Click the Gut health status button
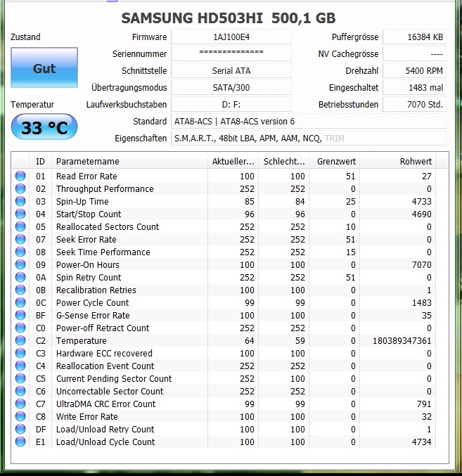This screenshot has height=476, width=462. point(44,67)
